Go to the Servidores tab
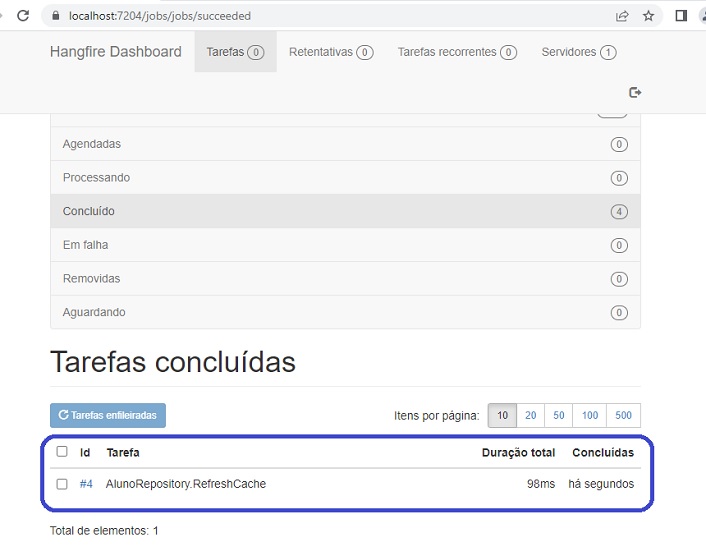The width and height of the screenshot is (706, 551). click(579, 52)
